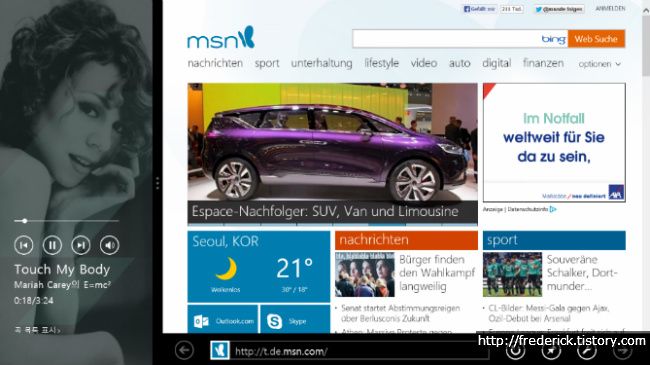Open the video navigation item
The image size is (650, 365).
tap(424, 63)
